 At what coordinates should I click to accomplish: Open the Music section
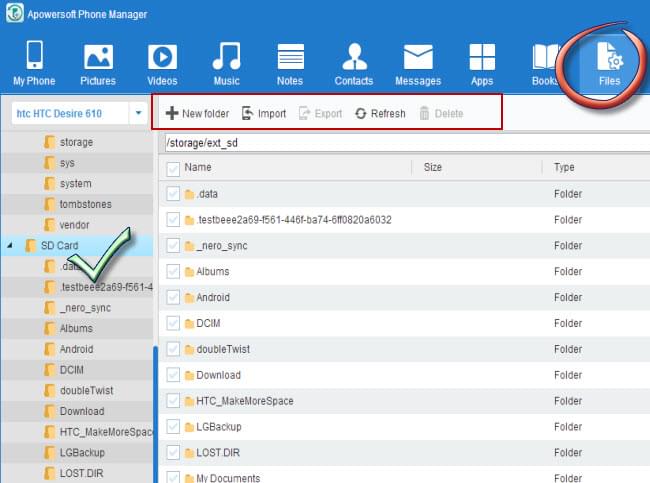tap(226, 63)
